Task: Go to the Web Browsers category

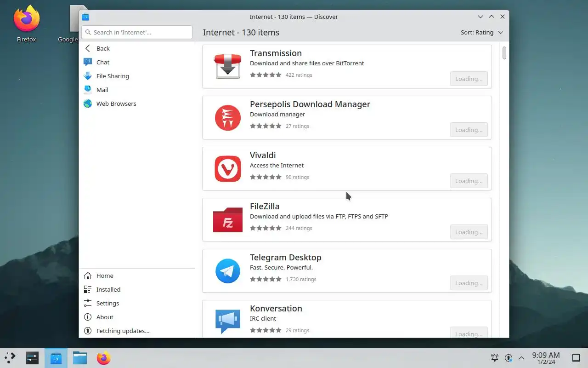Action: tap(137, 103)
